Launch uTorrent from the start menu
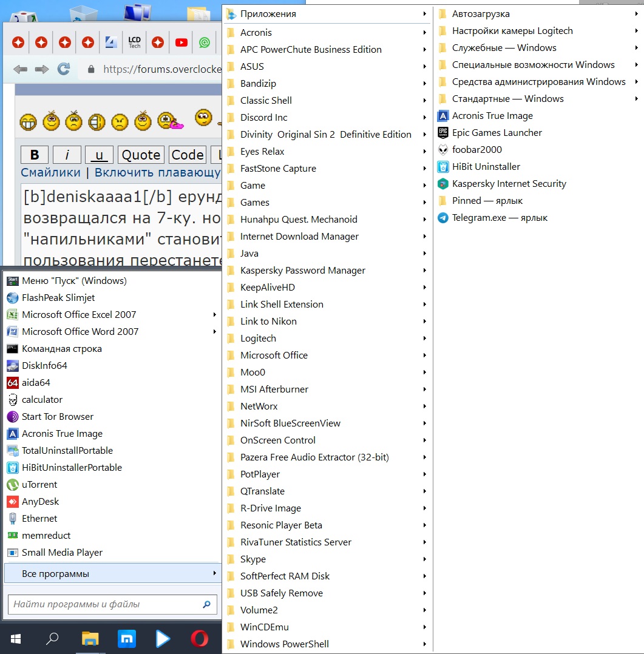Viewport: 644px width, 654px height. pos(113,484)
